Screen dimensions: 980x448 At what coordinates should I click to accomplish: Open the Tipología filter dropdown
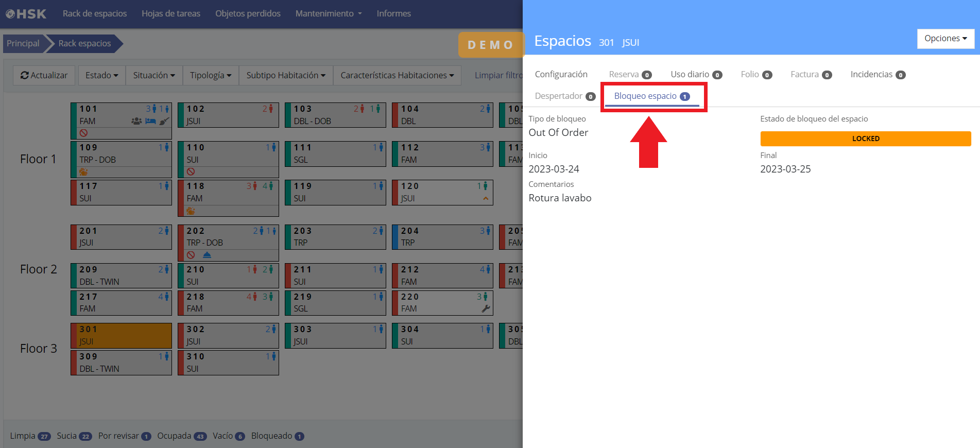click(210, 76)
